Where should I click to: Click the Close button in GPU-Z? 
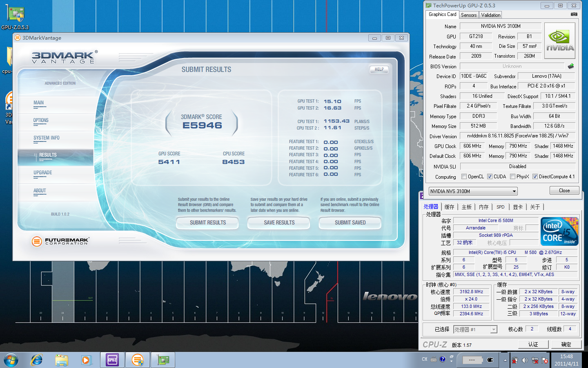564,191
